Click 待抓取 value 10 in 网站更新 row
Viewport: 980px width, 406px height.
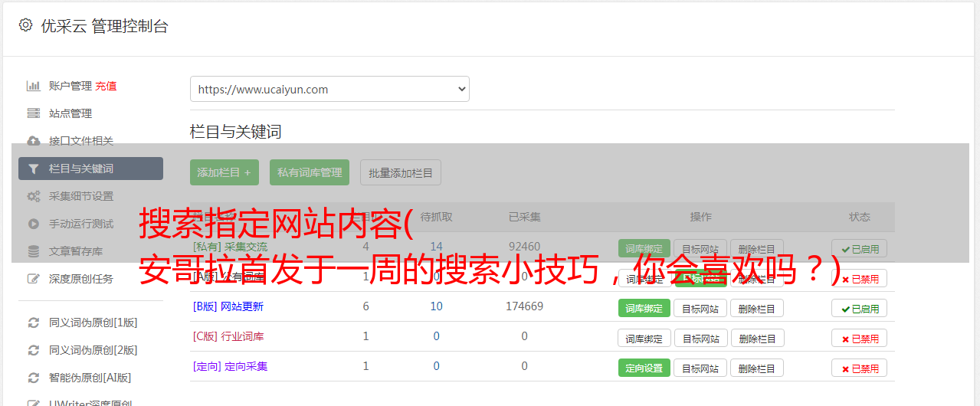(437, 306)
